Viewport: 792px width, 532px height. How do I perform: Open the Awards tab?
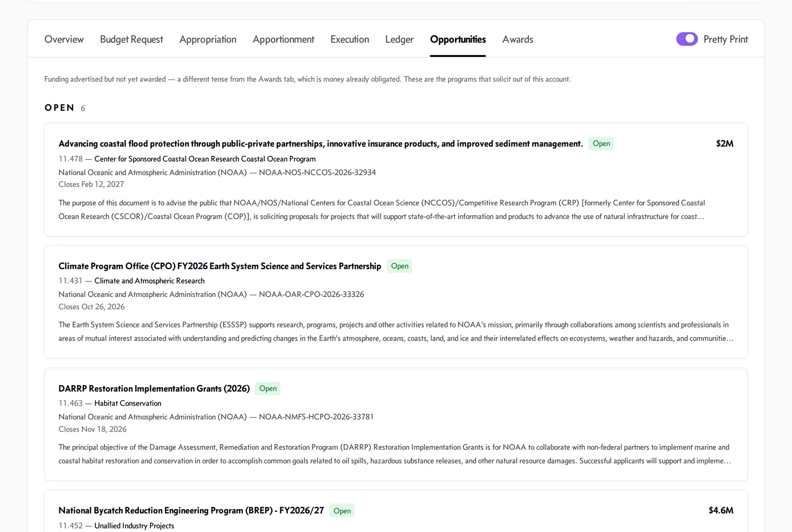click(x=517, y=39)
